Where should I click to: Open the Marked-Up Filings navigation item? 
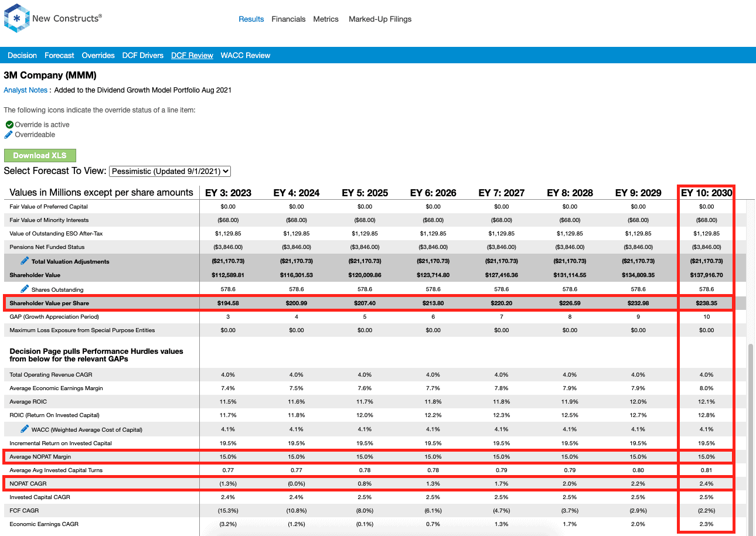pyautogui.click(x=380, y=19)
